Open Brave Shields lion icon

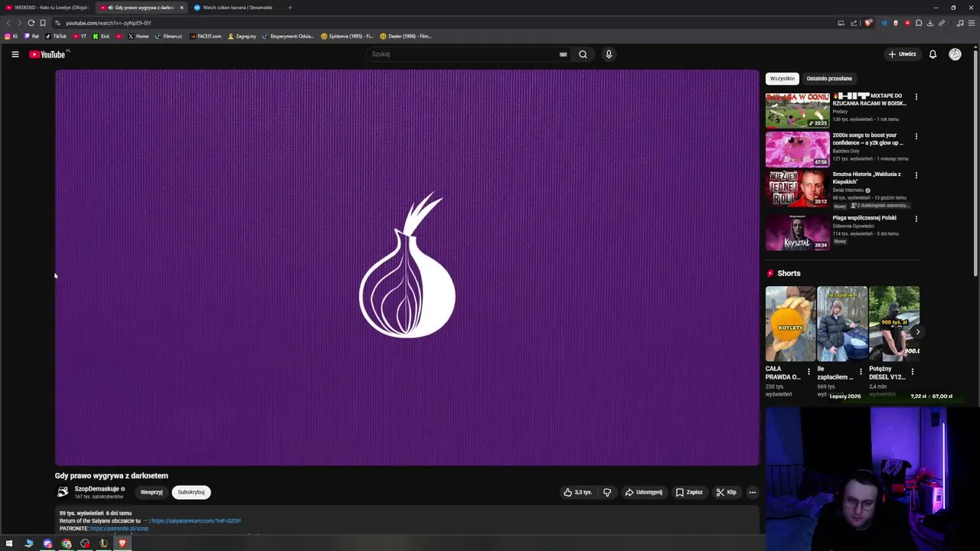tap(868, 23)
